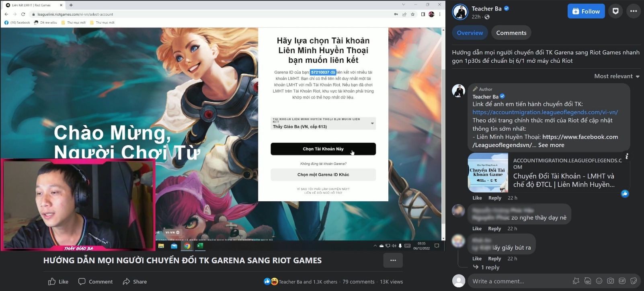The height and width of the screenshot is (291, 644).
Task: Click the VI-VN language selector in the video page
Action: point(172,232)
